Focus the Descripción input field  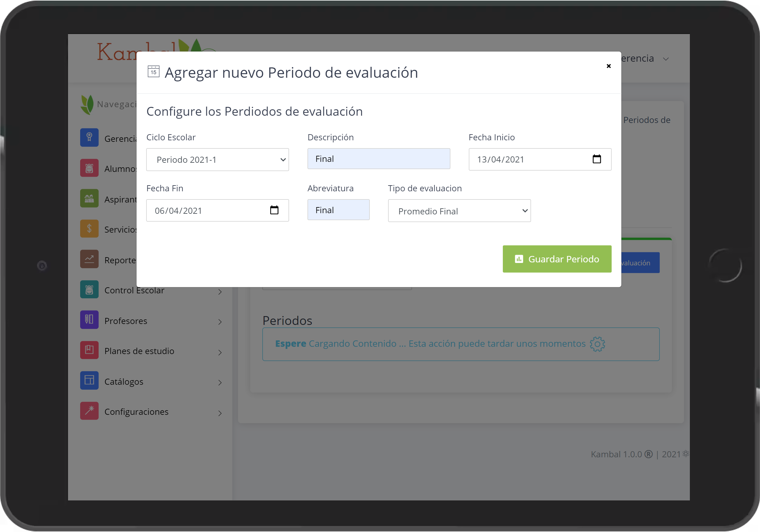[379, 159]
